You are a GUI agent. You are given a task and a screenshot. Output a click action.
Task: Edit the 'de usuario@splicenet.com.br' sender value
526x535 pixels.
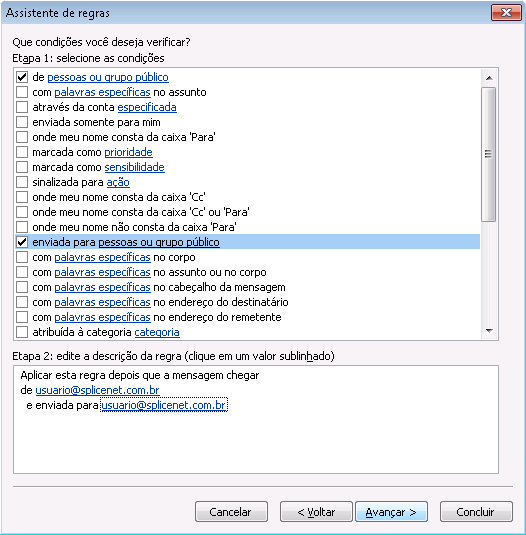98,390
